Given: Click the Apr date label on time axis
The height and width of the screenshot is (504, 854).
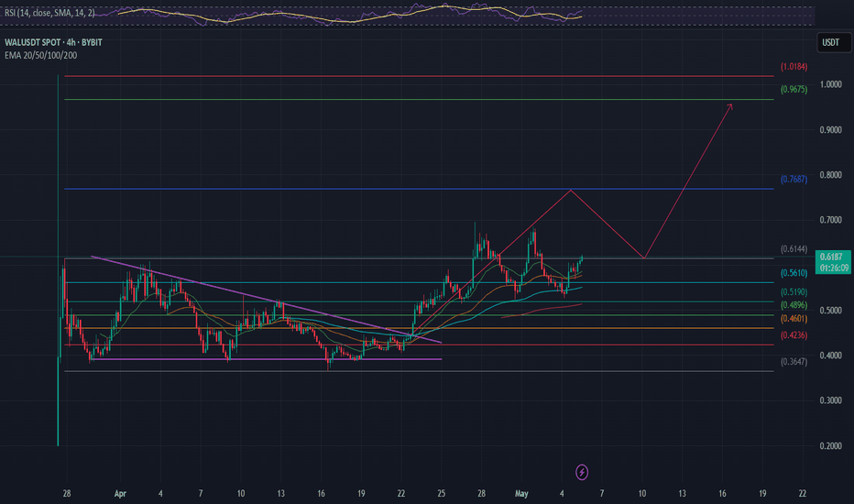Looking at the screenshot, I should coord(120,494).
